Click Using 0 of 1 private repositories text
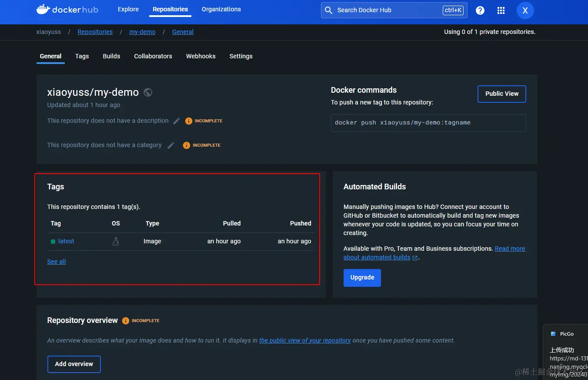This screenshot has width=588, height=380. click(x=490, y=32)
